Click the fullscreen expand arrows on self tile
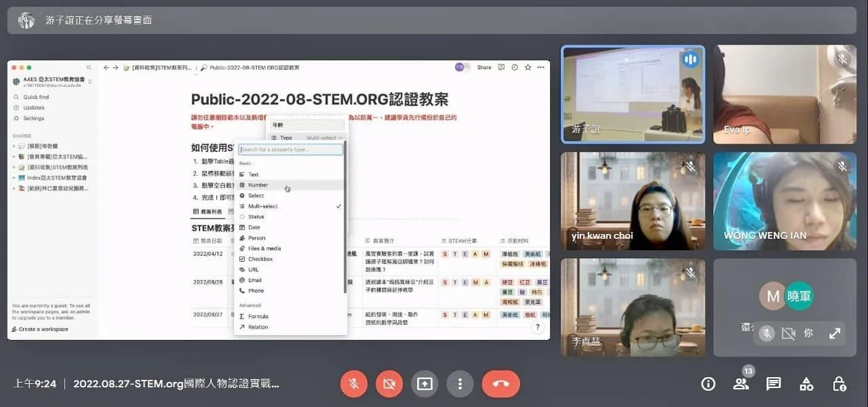Screen dimensions: 868x407 [835, 333]
